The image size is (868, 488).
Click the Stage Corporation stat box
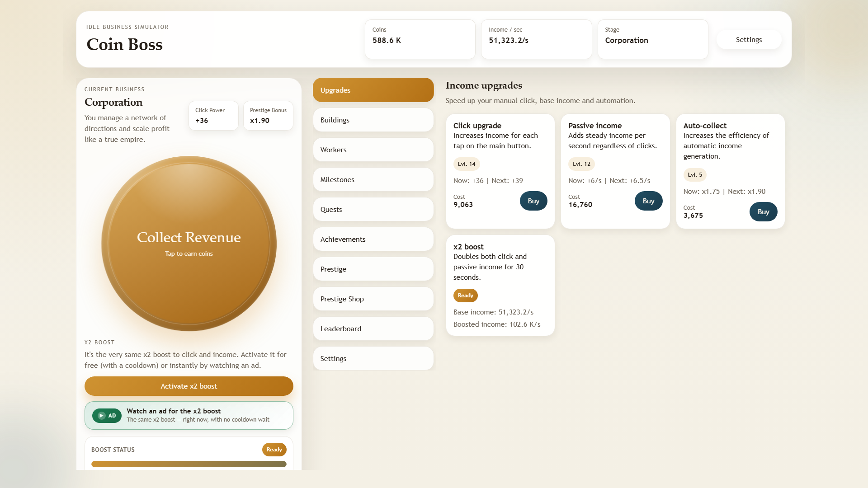pos(653,39)
